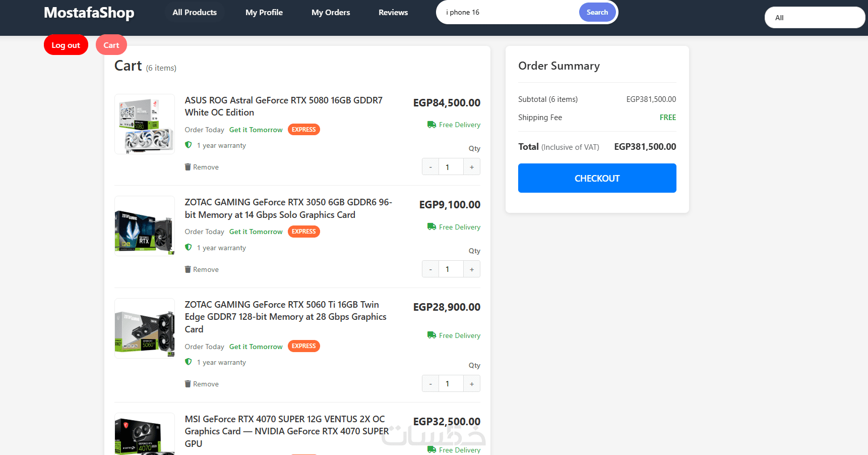The width and height of the screenshot is (868, 455).
Task: Click quantity field for ZOTAC RTX 3050
Action: (451, 269)
